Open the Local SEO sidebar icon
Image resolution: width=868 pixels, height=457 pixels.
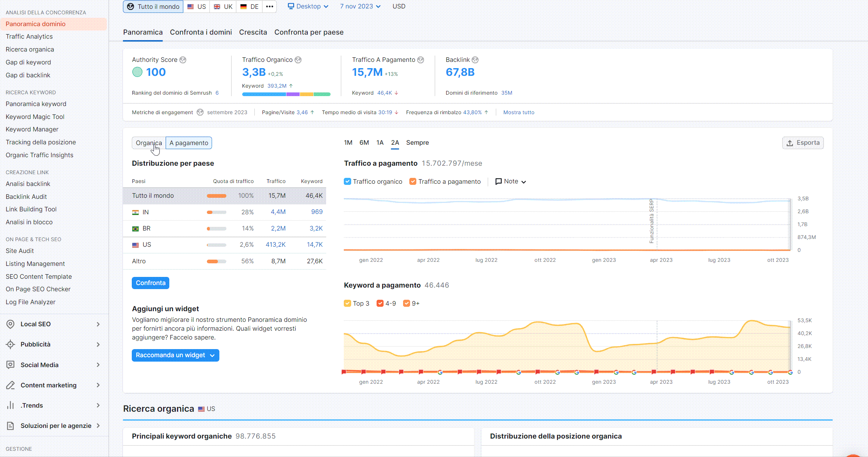point(10,324)
